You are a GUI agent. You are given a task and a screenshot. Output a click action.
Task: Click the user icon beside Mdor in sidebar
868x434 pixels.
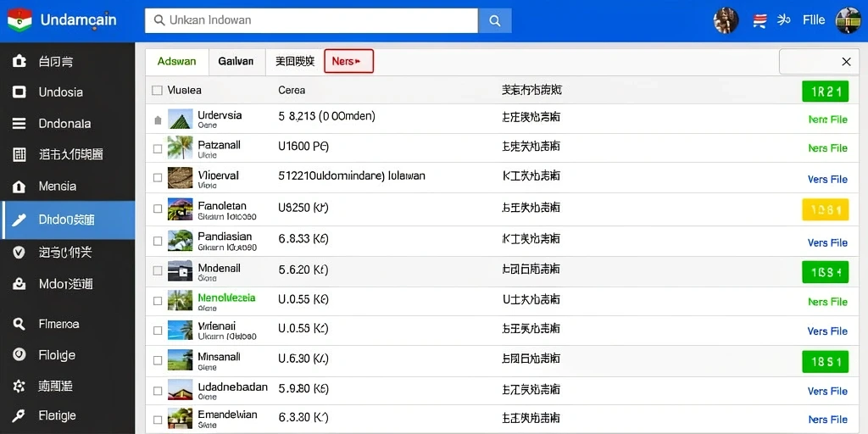click(19, 284)
